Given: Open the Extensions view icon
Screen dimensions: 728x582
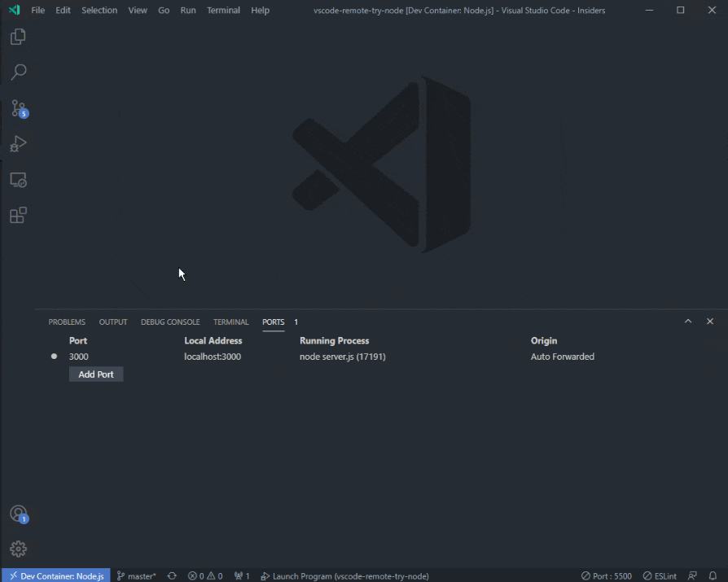Looking at the screenshot, I should (x=18, y=216).
